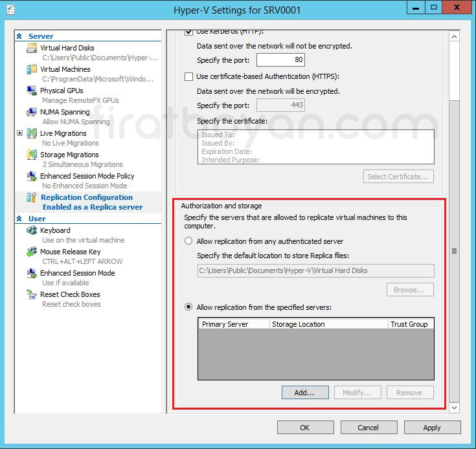
Task: Click the scrollbar down arrow
Action: coord(454,408)
